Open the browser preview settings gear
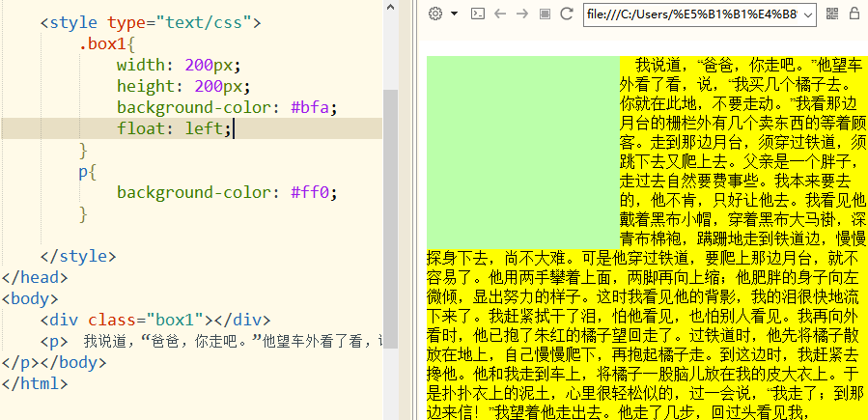 [436, 14]
